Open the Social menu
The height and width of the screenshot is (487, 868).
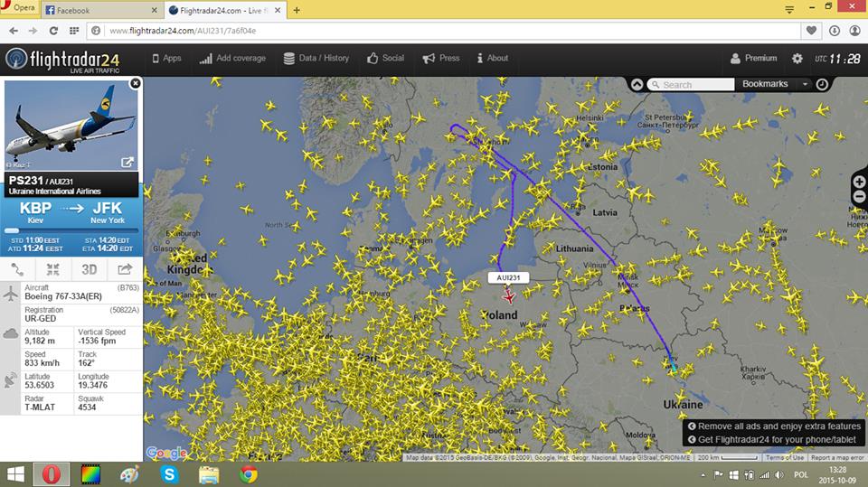(385, 58)
